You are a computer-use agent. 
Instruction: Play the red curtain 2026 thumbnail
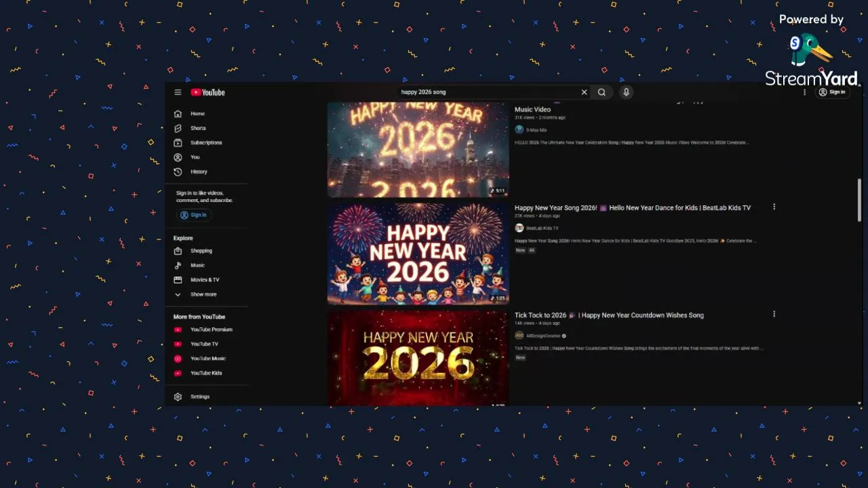click(418, 359)
